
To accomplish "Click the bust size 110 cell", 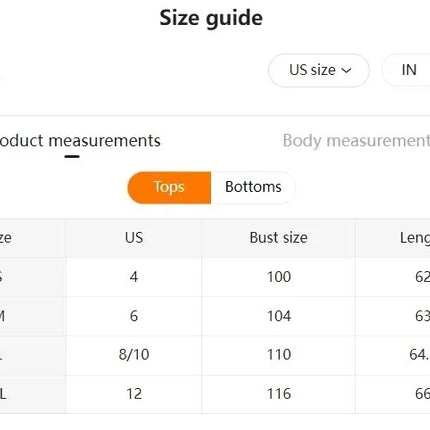I will pyautogui.click(x=278, y=355).
